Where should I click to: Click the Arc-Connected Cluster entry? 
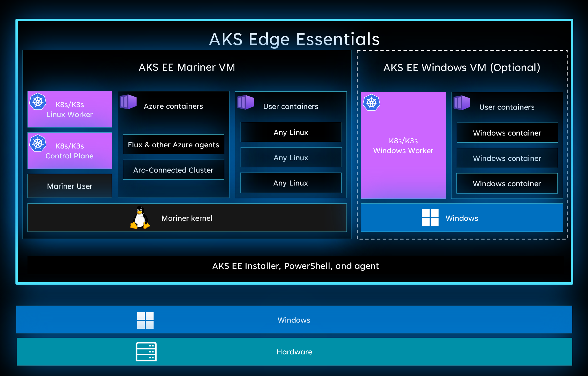pos(173,169)
